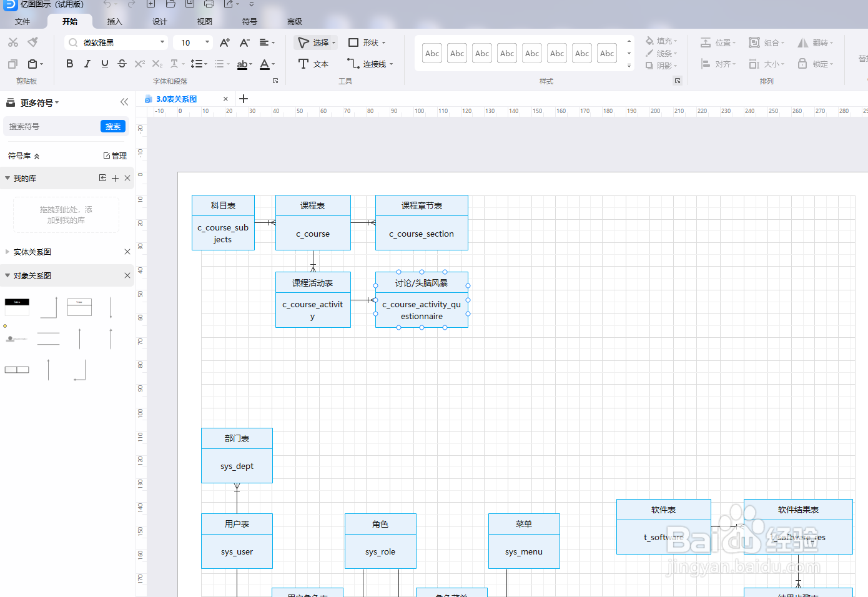
Task: Choose the 选择 selection tool
Action: pos(316,42)
